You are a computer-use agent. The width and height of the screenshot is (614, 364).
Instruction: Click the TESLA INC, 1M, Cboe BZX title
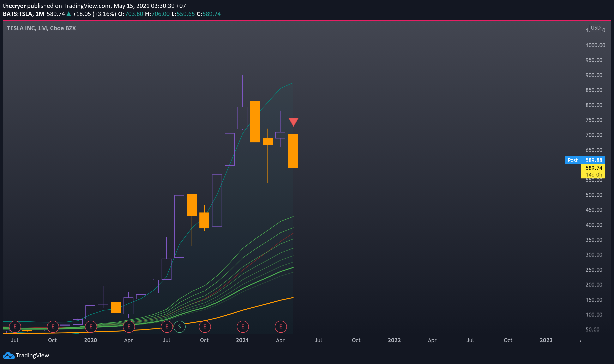point(41,28)
